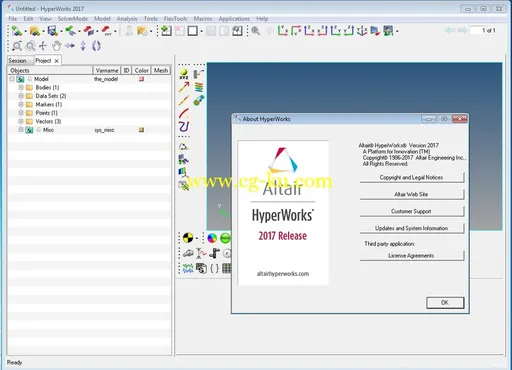512x370 pixels.
Task: Select the red Vectors arrow tool
Action: coord(184,87)
